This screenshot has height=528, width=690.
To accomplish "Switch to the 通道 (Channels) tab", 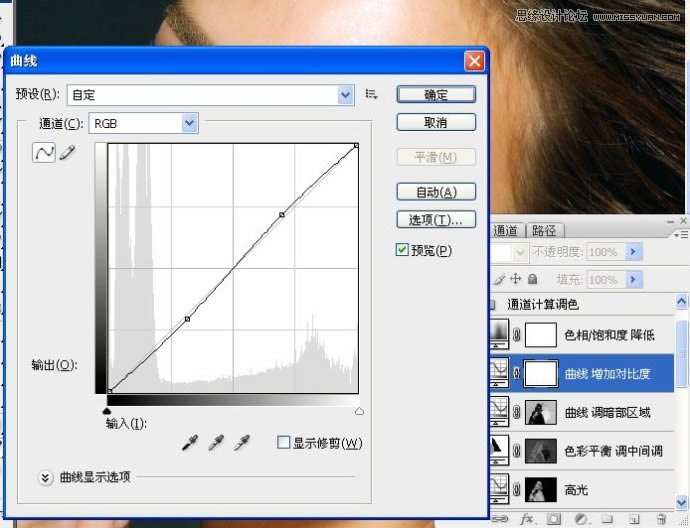I will (506, 230).
